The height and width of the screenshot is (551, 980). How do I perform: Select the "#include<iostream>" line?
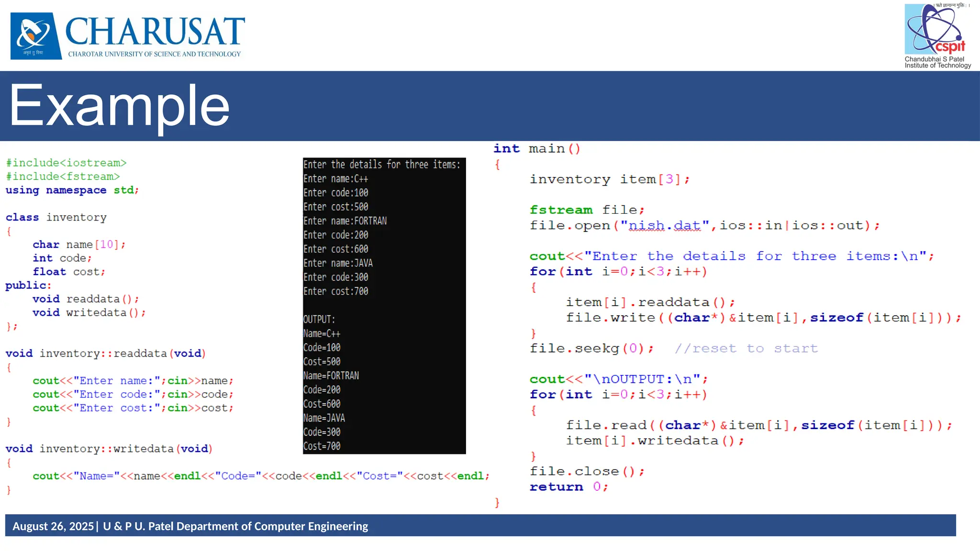click(66, 163)
